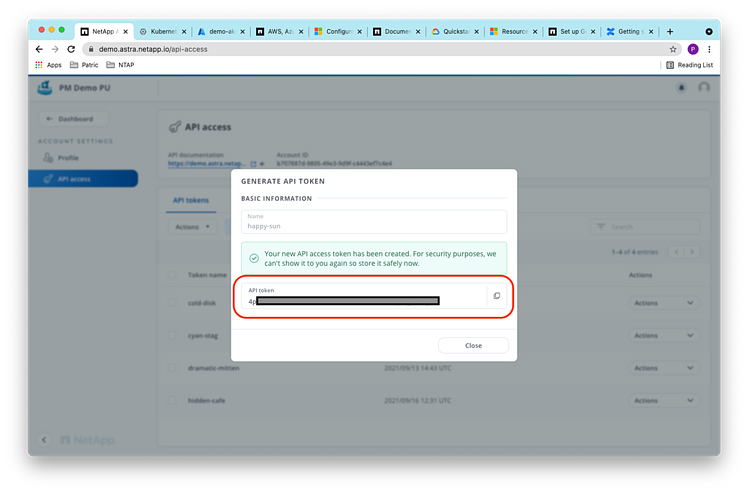Image resolution: width=748 pixels, height=493 pixels.
Task: Expand the Actions dropdown above the token table
Action: (192, 227)
